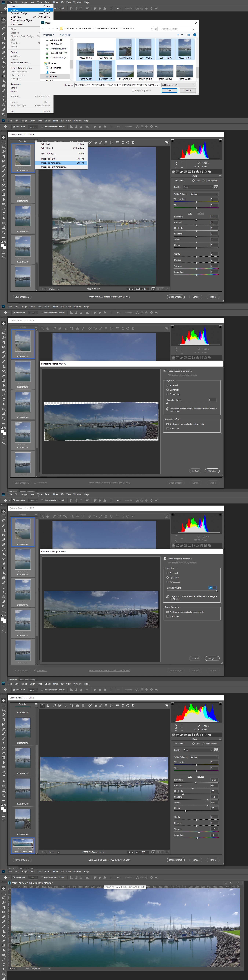Uncheck auto tone adjustments where Boundary Warp is 100

[x=168, y=612]
